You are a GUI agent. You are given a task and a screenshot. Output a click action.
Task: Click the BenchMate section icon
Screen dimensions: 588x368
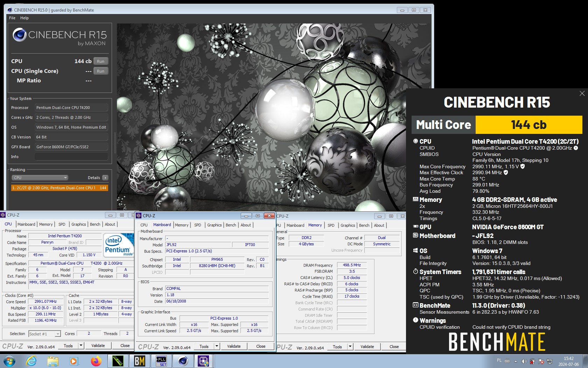pos(415,305)
